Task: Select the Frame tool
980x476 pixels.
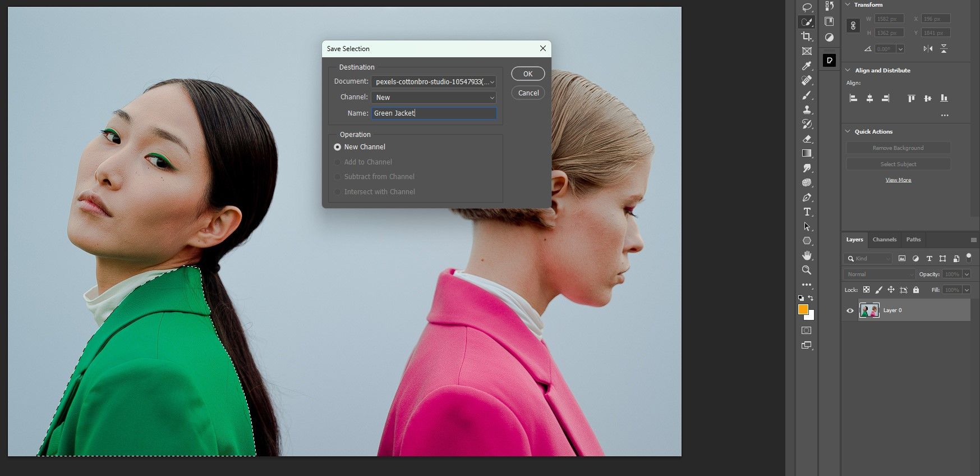Action: click(x=807, y=51)
